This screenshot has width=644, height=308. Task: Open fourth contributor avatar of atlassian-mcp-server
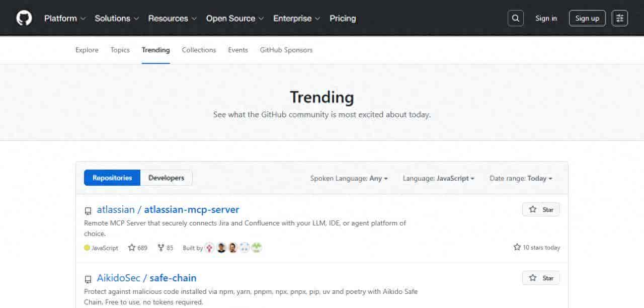(x=245, y=248)
